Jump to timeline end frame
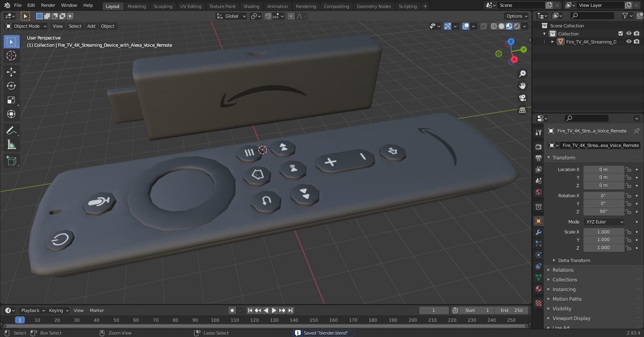 coord(290,310)
